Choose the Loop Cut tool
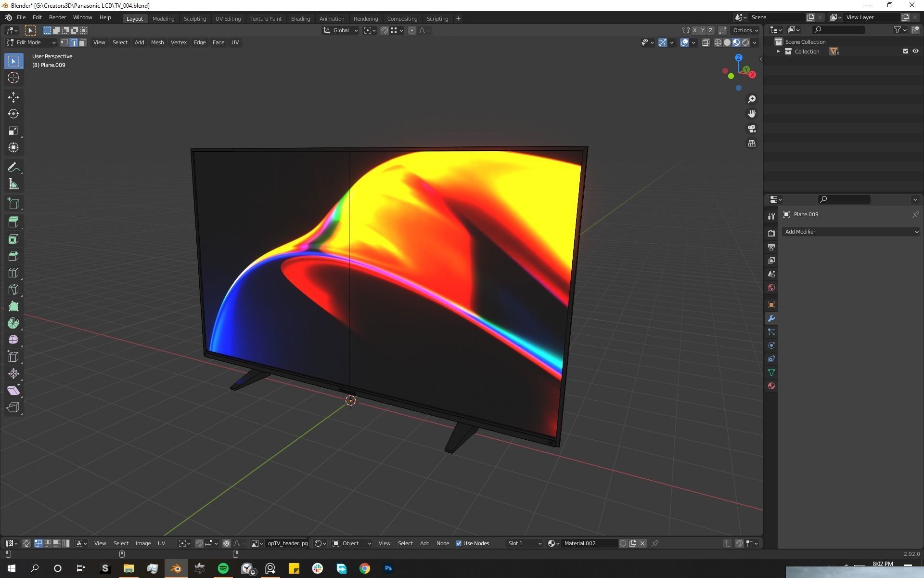Viewport: 924px width, 578px height. tap(13, 273)
